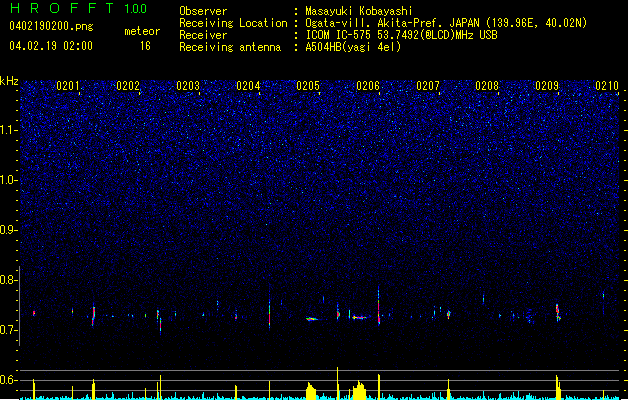This screenshot has height=400, width=629.
Task: Click the 0202 time marker
Action: pyautogui.click(x=128, y=86)
